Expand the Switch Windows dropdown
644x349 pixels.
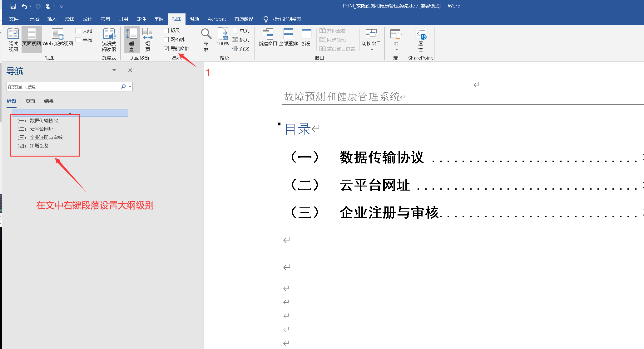pyautogui.click(x=371, y=50)
